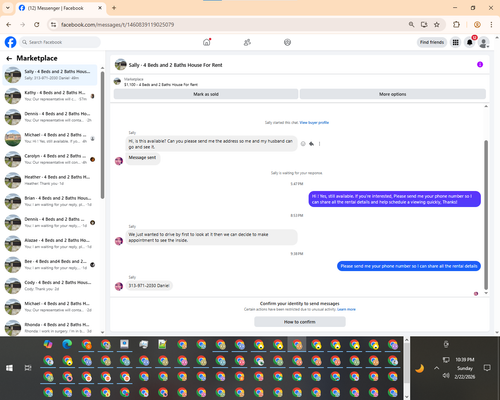
Task: Click the listing thumbnail beside $1,100 price
Action: (x=117, y=81)
